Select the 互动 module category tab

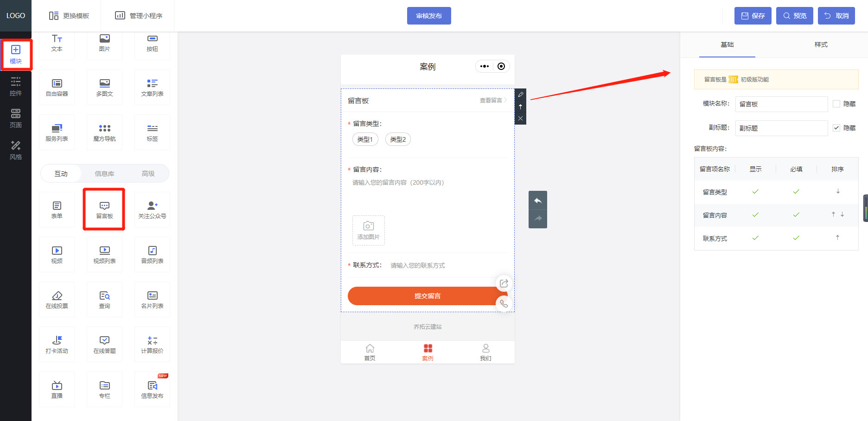click(61, 174)
